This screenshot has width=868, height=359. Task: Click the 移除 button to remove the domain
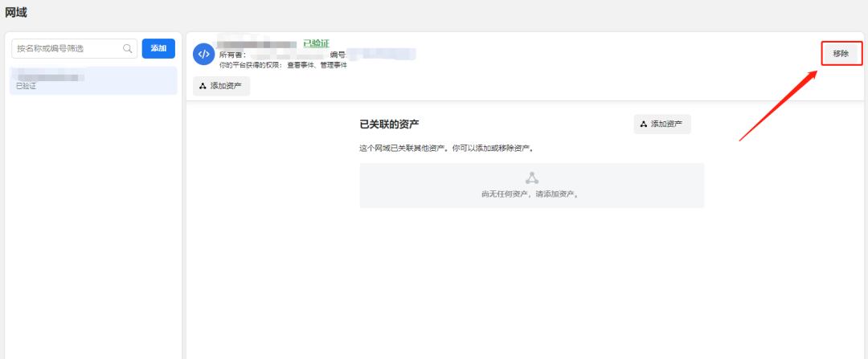[x=841, y=54]
